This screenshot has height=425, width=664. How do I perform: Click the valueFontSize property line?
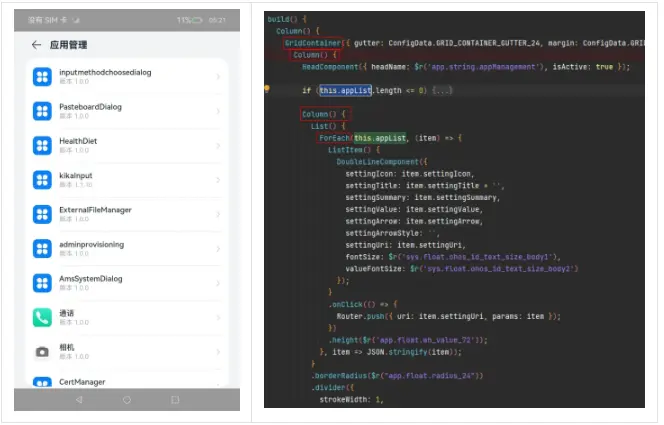(464, 270)
